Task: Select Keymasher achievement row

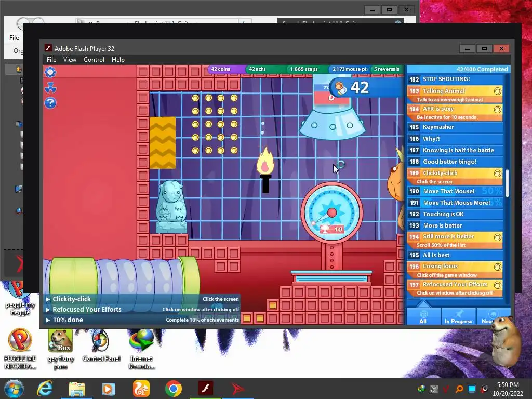Action: point(455,127)
